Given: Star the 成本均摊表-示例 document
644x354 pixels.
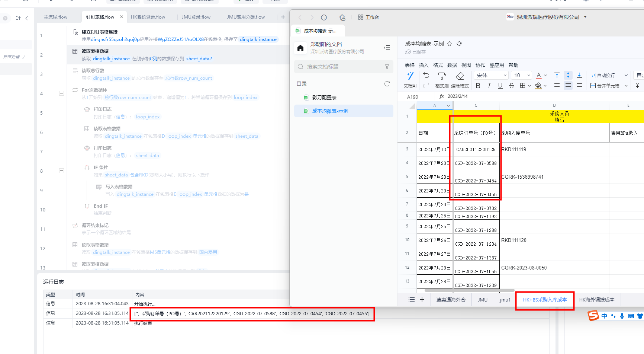Looking at the screenshot, I should [450, 44].
